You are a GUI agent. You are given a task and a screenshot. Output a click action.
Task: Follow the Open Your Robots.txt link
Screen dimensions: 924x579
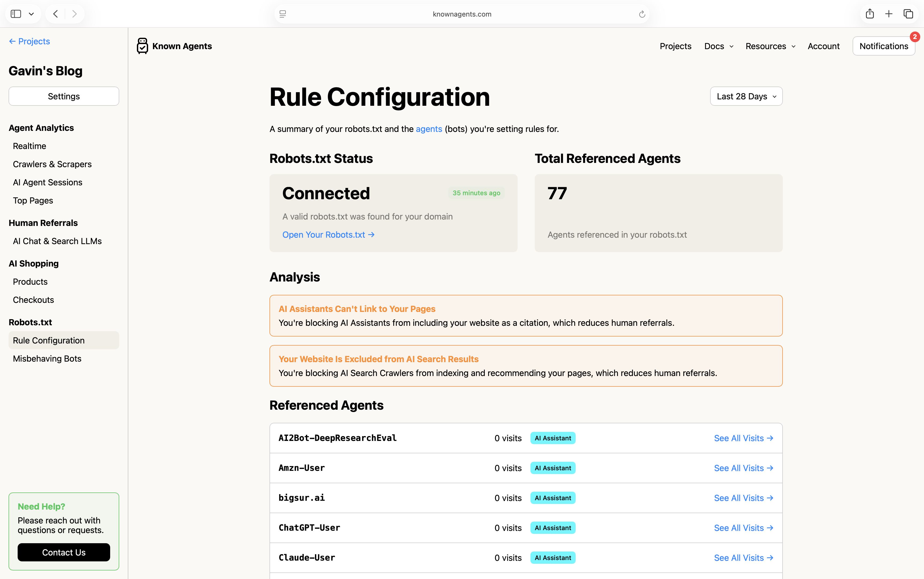coord(328,235)
